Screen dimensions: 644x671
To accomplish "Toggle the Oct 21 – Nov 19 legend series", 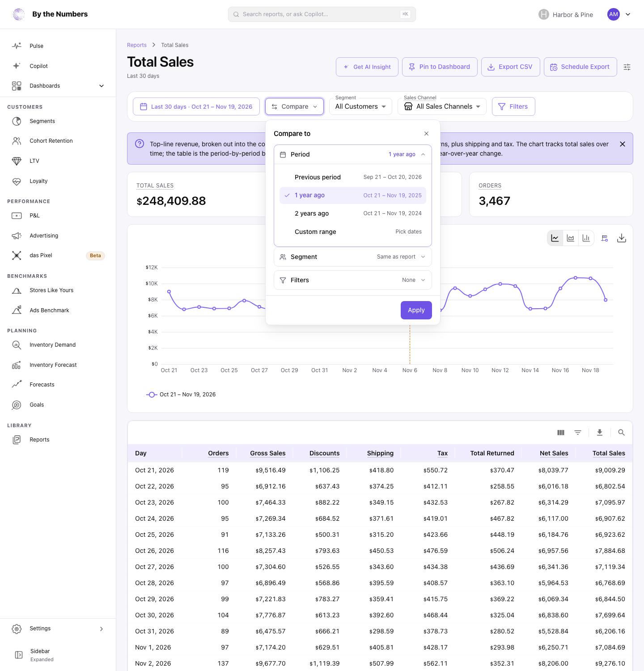I will pos(181,395).
